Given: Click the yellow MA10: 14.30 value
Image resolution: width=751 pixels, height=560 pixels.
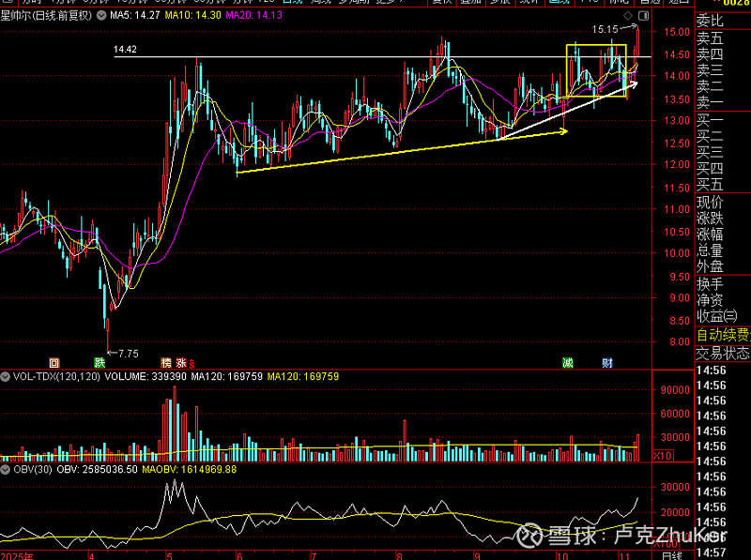Looking at the screenshot, I should 193,15.
